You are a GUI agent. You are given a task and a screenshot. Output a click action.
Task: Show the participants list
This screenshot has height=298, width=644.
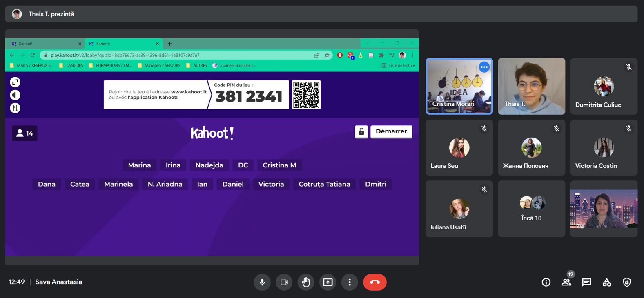(x=566, y=282)
